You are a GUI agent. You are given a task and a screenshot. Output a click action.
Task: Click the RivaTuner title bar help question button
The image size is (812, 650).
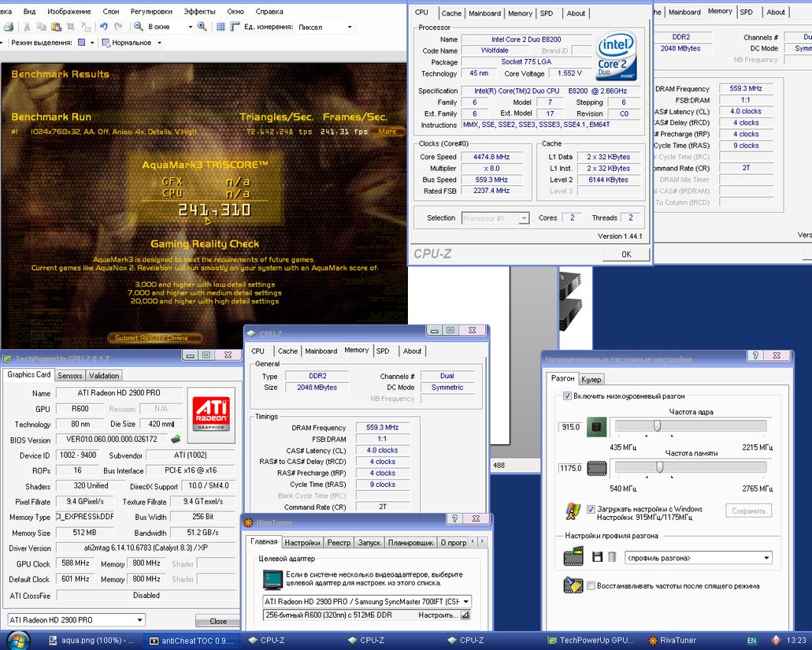pyautogui.click(x=454, y=518)
